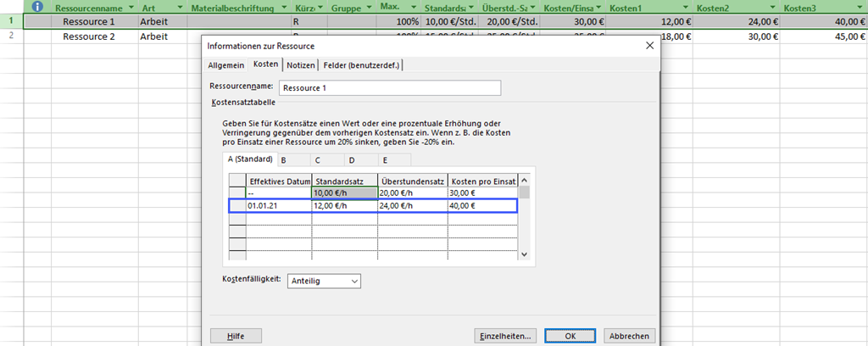Open the Ressourcenname column filter dropdown
This screenshot has width=868, height=346.
point(131,7)
